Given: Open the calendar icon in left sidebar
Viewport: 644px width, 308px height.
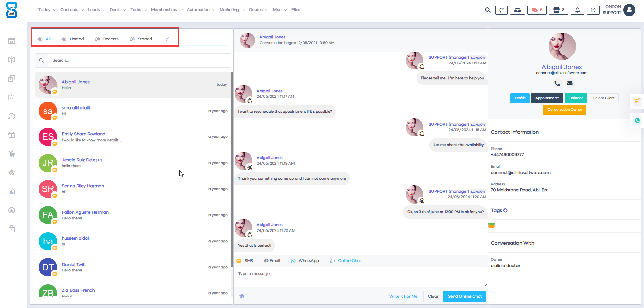Looking at the screenshot, I should pos(12,41).
